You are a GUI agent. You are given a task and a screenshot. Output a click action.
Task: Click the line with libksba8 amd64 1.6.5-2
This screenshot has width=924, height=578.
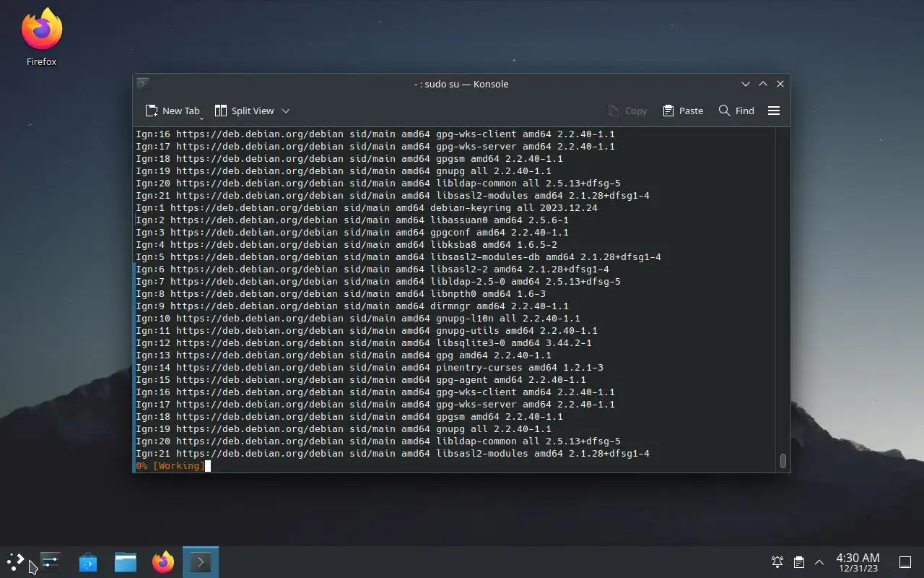point(346,245)
